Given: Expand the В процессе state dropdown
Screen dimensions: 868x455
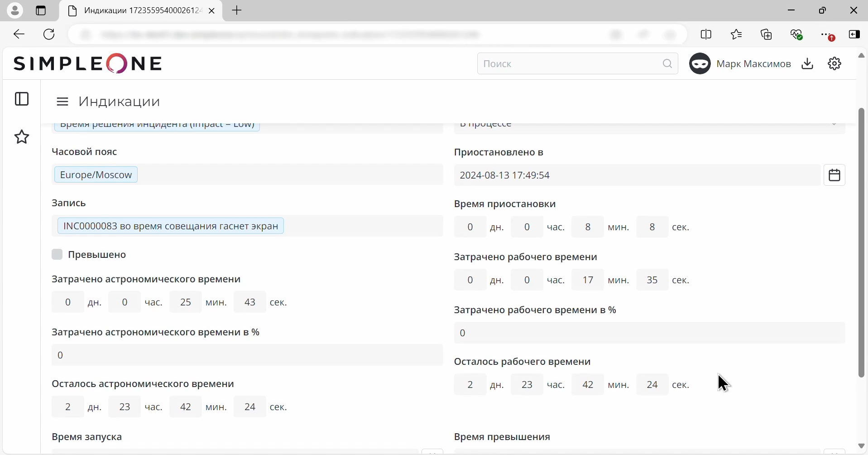Looking at the screenshot, I should (x=834, y=126).
